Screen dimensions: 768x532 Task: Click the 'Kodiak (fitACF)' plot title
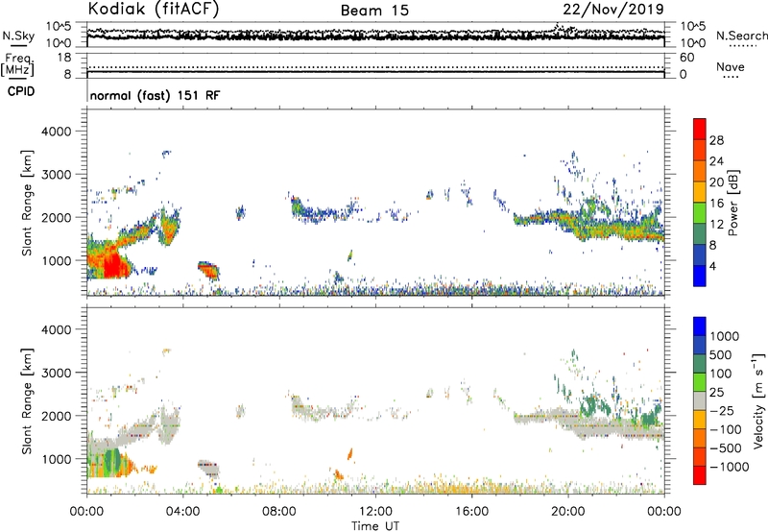point(154,10)
